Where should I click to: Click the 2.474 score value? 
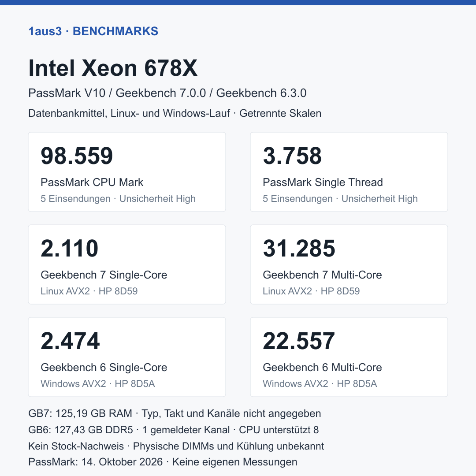[70, 341]
